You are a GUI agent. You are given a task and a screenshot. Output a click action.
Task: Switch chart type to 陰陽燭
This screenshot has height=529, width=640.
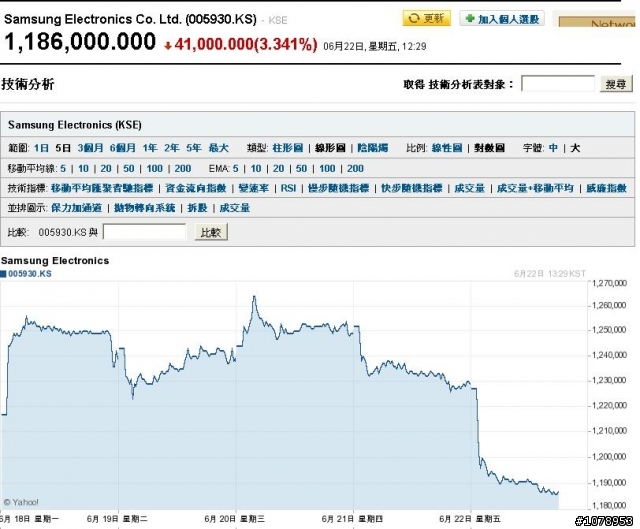(373, 148)
